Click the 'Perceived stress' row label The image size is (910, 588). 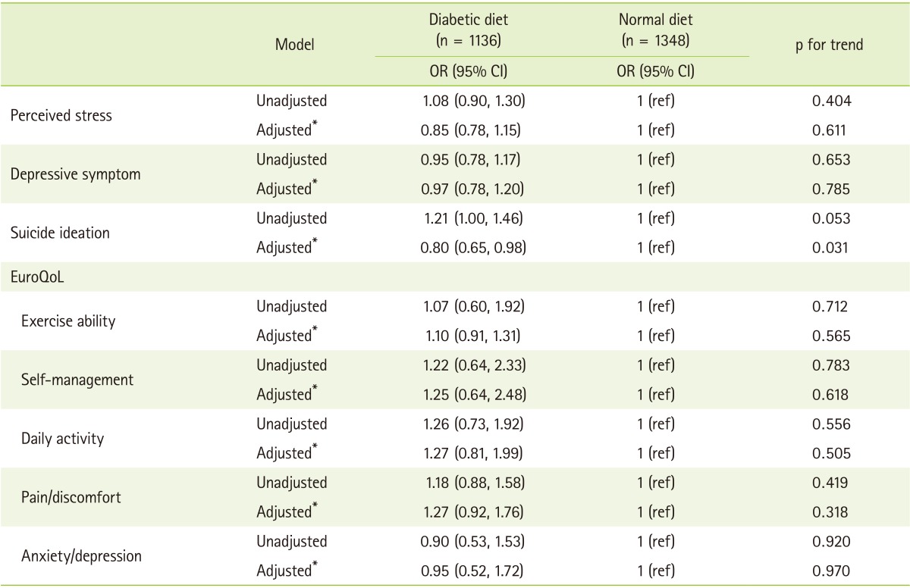pos(61,116)
